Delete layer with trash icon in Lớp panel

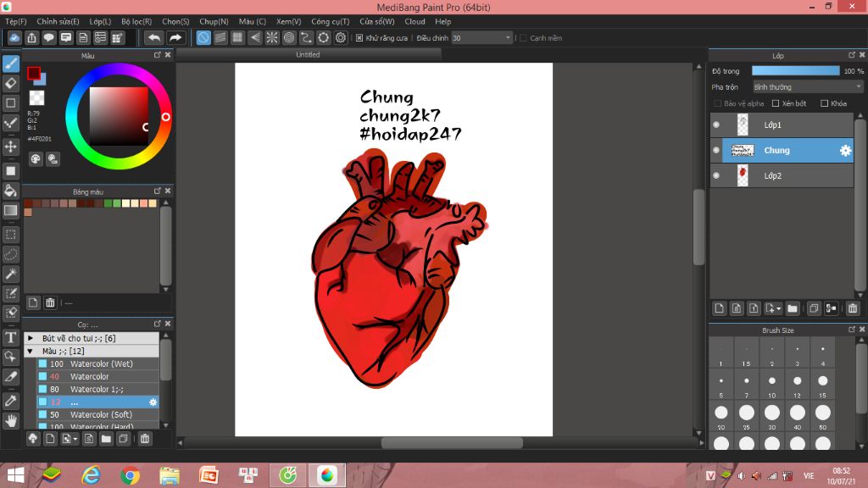coord(853,308)
